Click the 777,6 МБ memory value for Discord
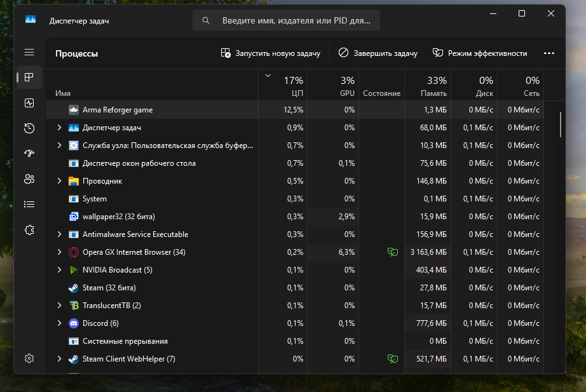Viewport: 586px width, 392px height. 432,323
